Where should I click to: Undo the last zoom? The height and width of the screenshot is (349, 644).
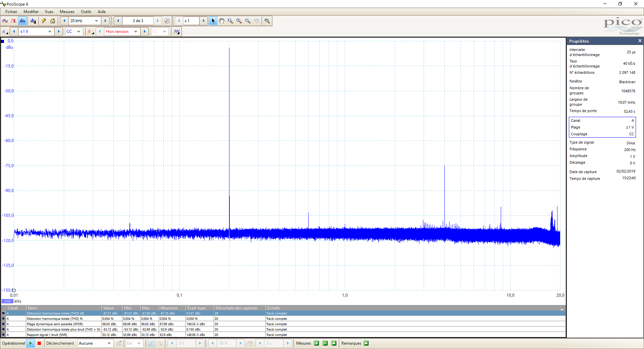pyautogui.click(x=257, y=21)
